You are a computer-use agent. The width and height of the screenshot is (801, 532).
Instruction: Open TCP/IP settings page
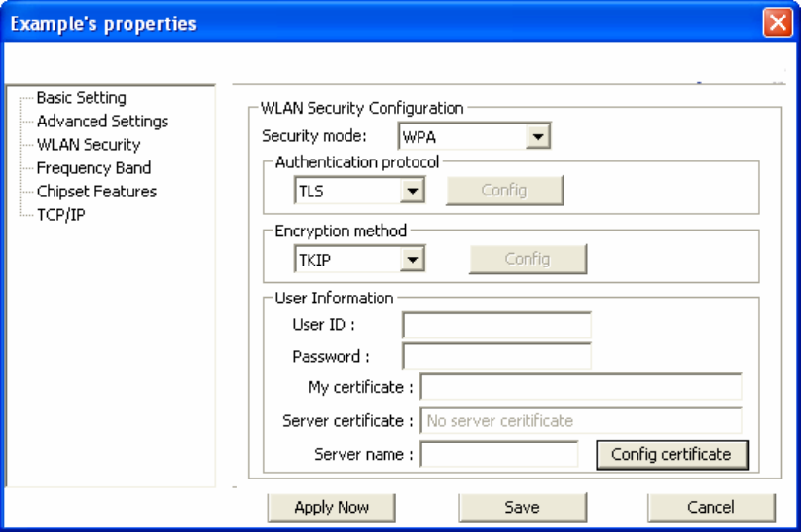(x=60, y=215)
